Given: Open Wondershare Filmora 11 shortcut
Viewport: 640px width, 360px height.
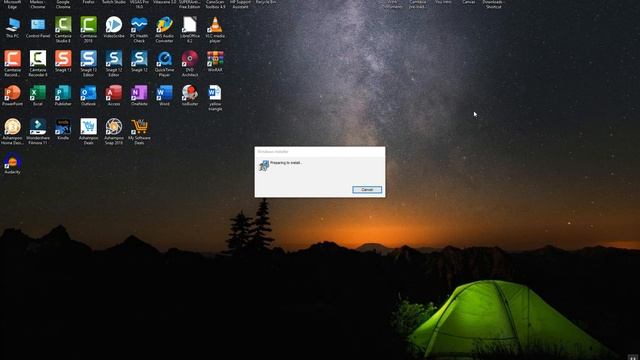Looking at the screenshot, I should point(38,131).
